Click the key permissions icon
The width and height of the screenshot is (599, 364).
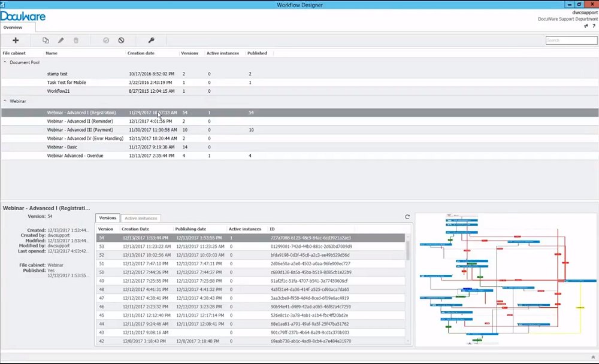[x=151, y=40]
